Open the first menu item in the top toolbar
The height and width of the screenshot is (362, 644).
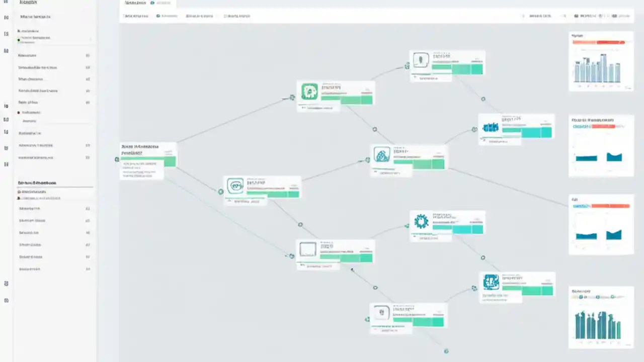135,16
